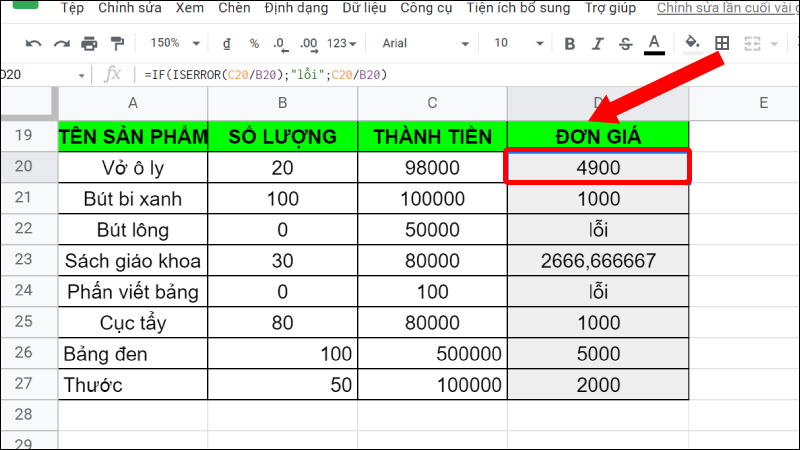
Task: Open the 150% zoom dropdown
Action: pos(173,44)
